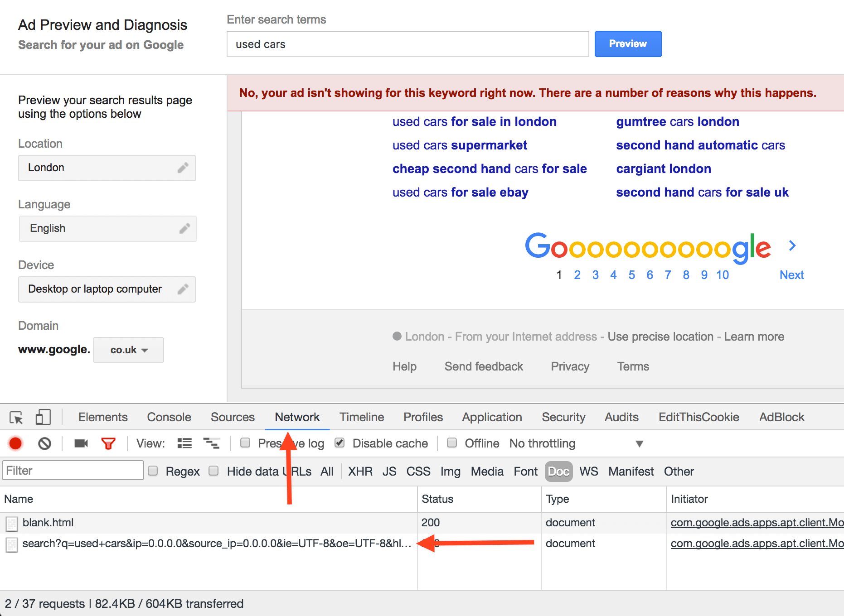Image resolution: width=844 pixels, height=616 pixels.
Task: Filter requests by Media
Action: click(487, 472)
